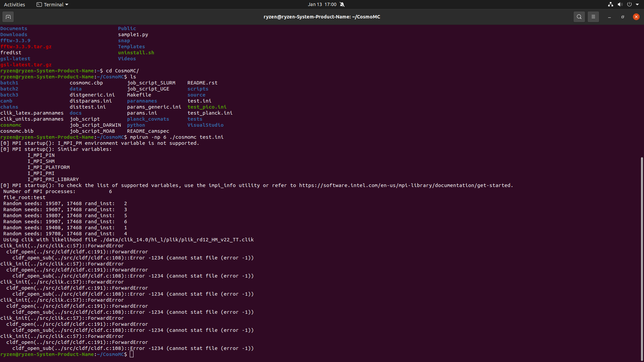Viewport: 644px width, 362px height.
Task: Click the 'VisualStudio' directory name
Action: click(x=206, y=125)
